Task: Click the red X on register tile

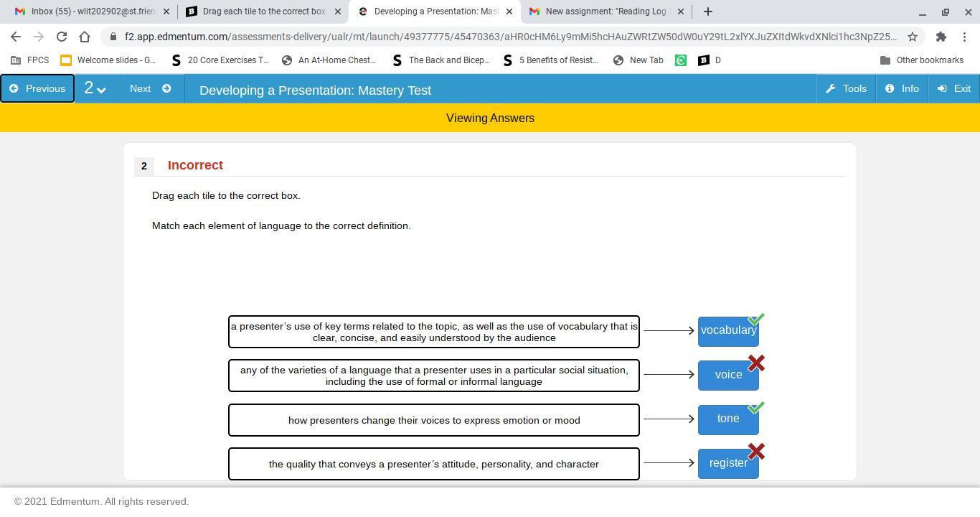Action: [x=756, y=452]
